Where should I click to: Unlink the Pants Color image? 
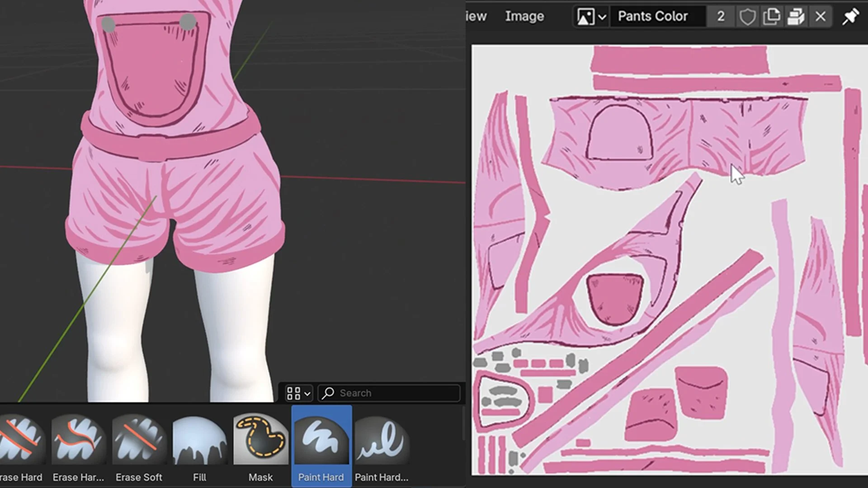pyautogui.click(x=821, y=17)
